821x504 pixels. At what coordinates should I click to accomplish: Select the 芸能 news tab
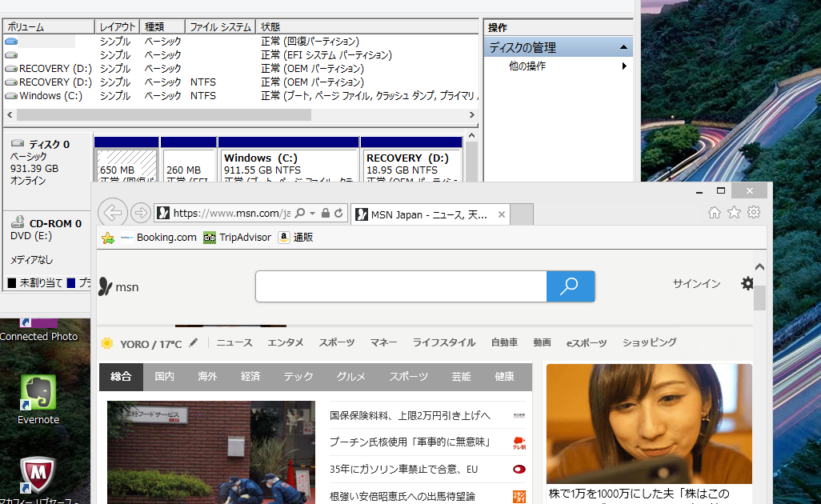point(461,376)
